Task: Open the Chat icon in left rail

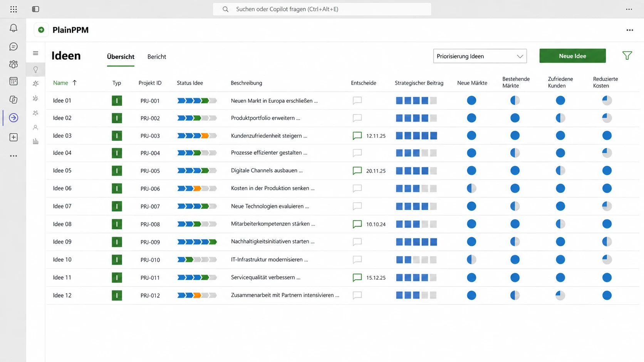Action: point(13,47)
